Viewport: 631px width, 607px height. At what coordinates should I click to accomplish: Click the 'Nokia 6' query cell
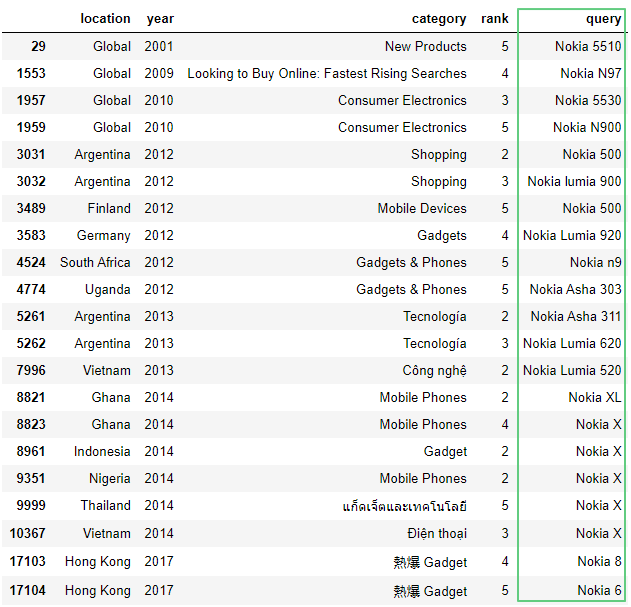599,590
